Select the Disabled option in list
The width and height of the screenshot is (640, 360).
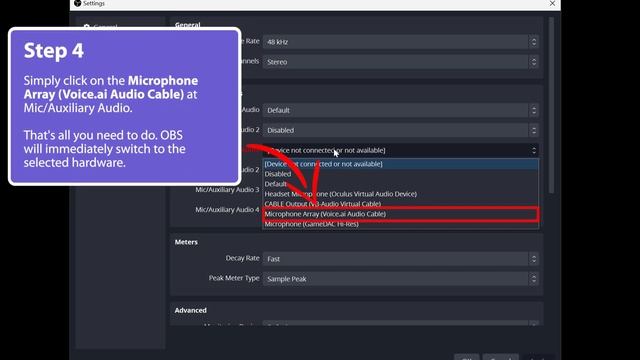[x=400, y=174]
